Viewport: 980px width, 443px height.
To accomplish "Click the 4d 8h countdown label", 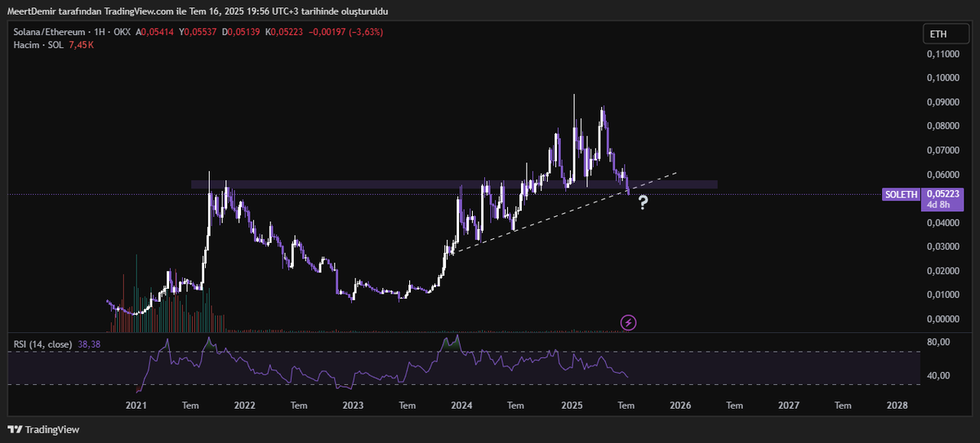I will pyautogui.click(x=937, y=205).
